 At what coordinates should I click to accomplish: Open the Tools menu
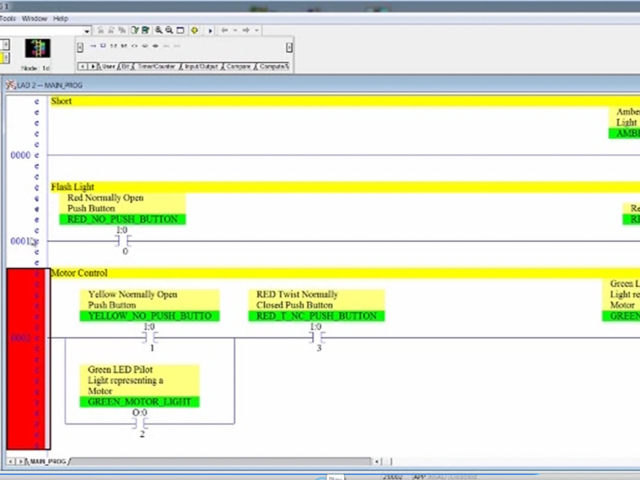[7, 18]
